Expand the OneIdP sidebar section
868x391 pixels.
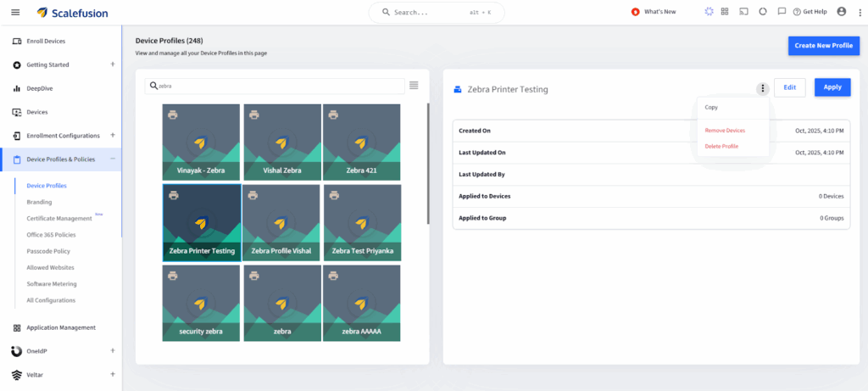[113, 350]
